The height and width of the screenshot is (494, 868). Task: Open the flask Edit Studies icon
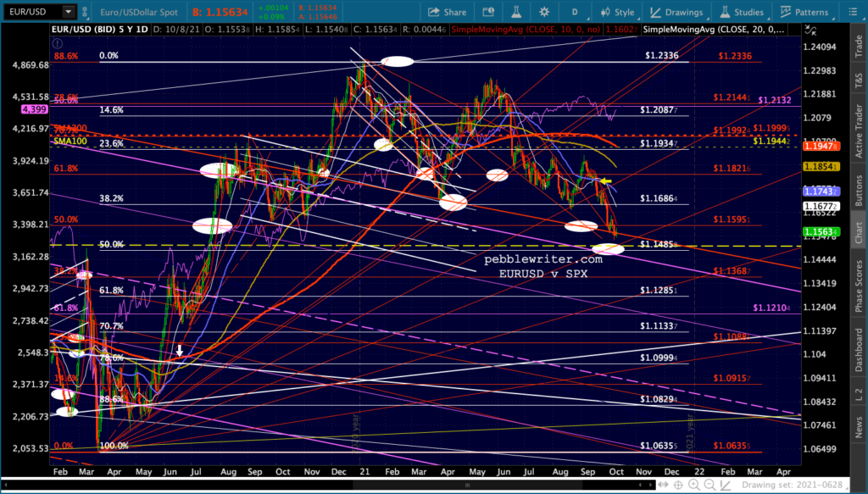516,12
